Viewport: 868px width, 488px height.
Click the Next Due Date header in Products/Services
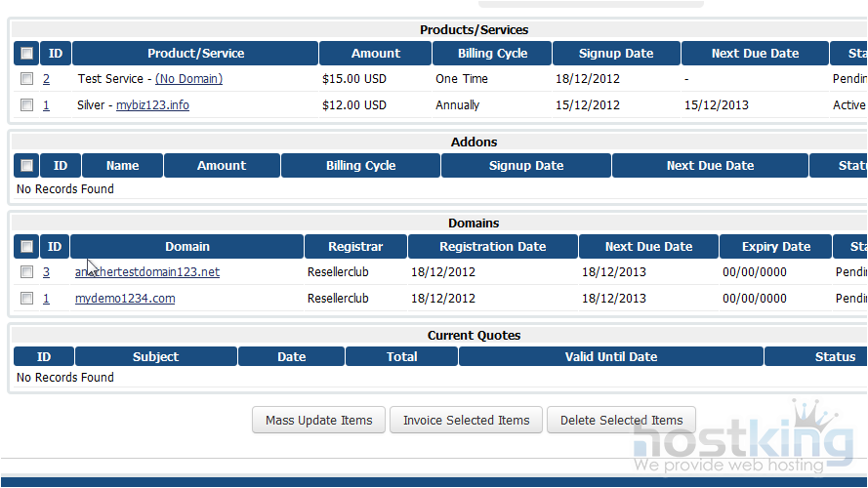tap(754, 54)
